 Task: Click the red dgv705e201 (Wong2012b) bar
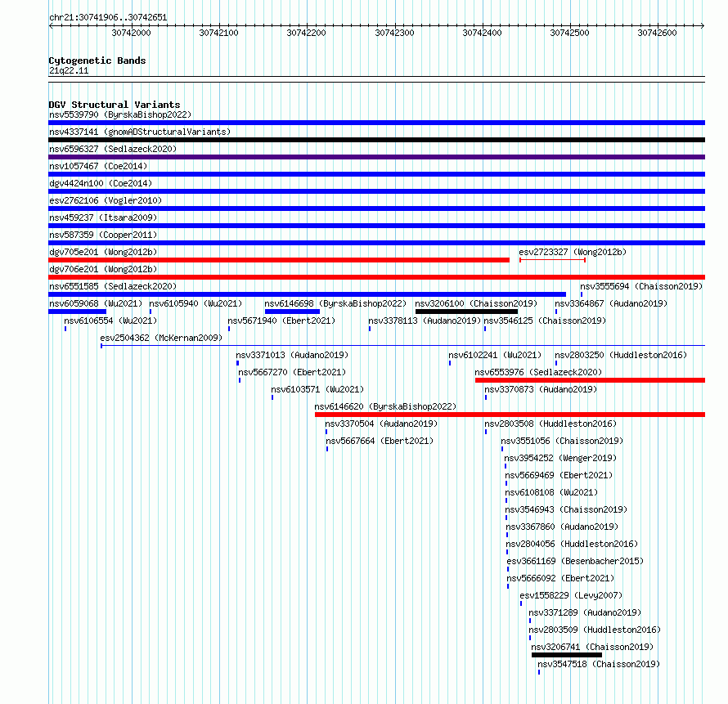point(279,260)
